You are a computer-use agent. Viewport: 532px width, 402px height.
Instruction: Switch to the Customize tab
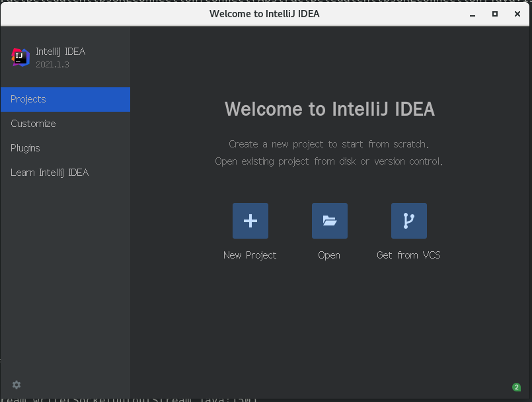(x=65, y=124)
